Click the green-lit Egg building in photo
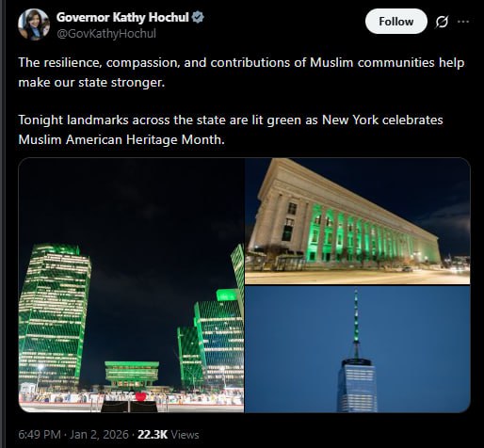The height and width of the screenshot is (448, 484). 132,374
